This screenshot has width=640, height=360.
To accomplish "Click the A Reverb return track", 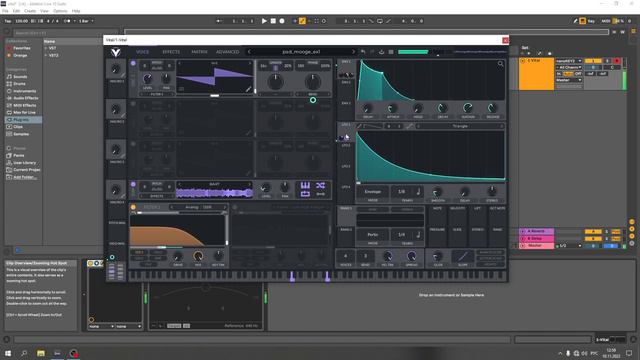I will click(536, 231).
